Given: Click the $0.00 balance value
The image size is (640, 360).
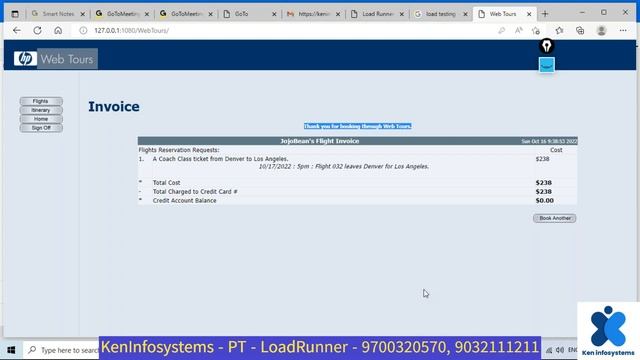Looking at the screenshot, I should (544, 201).
